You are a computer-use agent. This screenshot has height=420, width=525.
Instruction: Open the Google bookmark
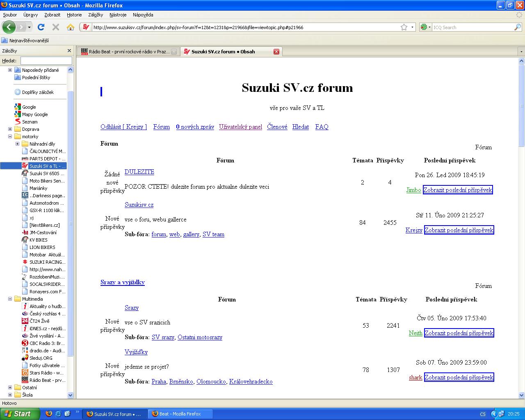pos(25,107)
